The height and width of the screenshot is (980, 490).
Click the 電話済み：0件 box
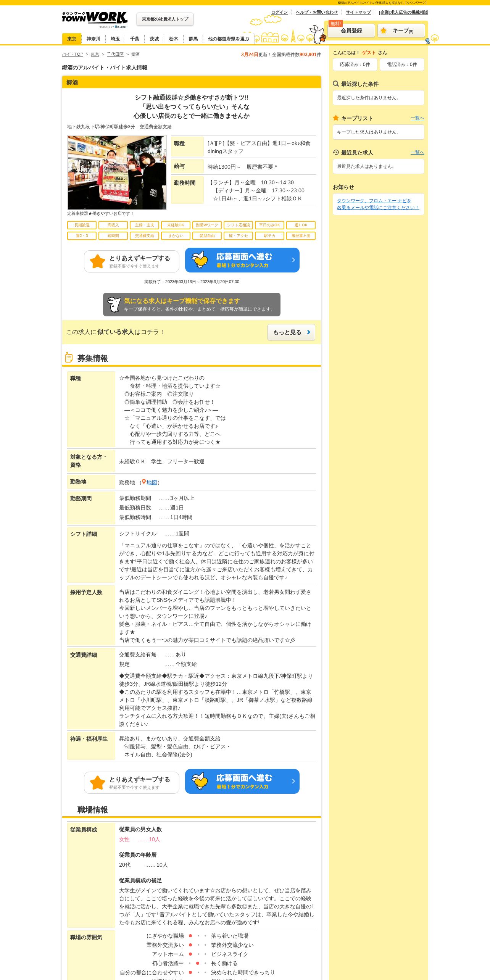point(402,64)
